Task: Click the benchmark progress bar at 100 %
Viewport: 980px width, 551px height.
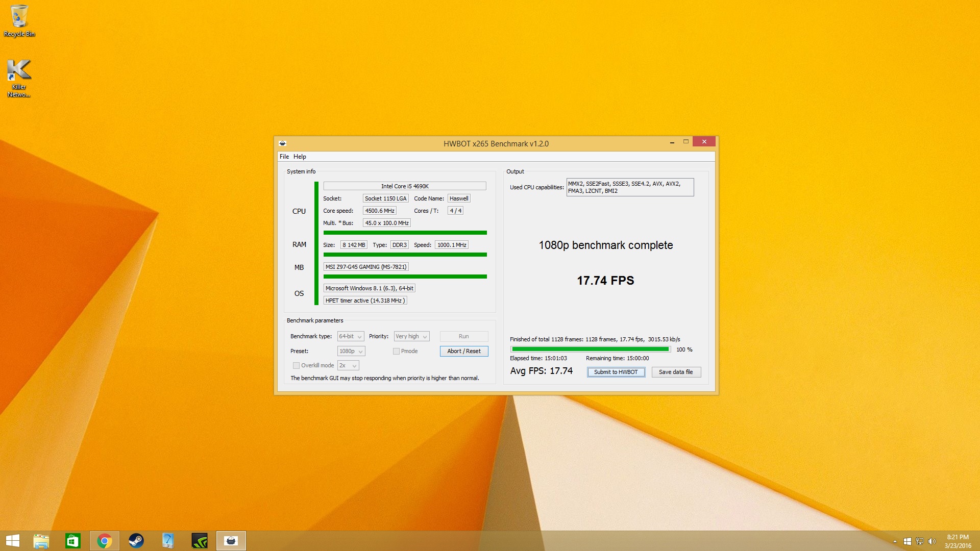Action: (591, 349)
